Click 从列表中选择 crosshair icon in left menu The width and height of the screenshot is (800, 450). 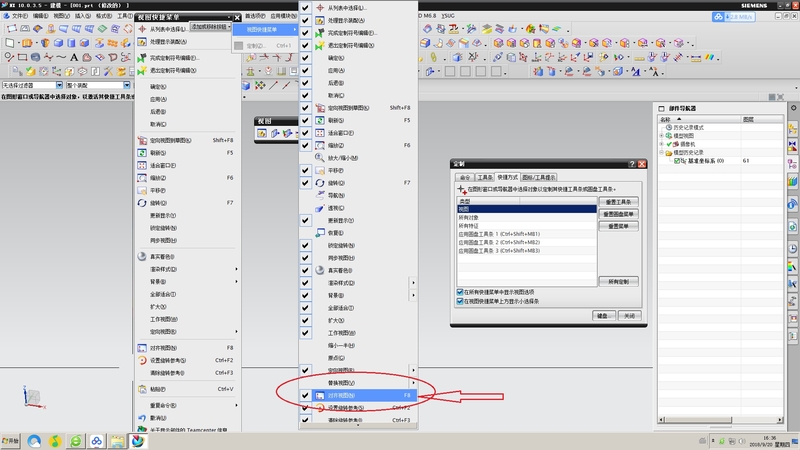pyautogui.click(x=141, y=29)
